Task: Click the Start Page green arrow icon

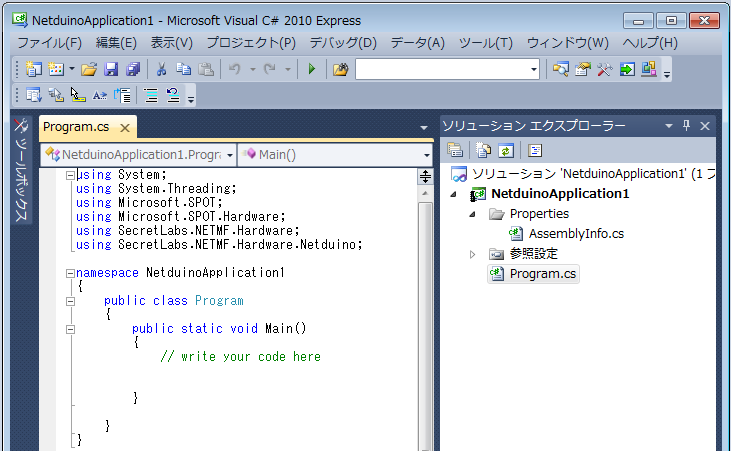Action: point(627,69)
